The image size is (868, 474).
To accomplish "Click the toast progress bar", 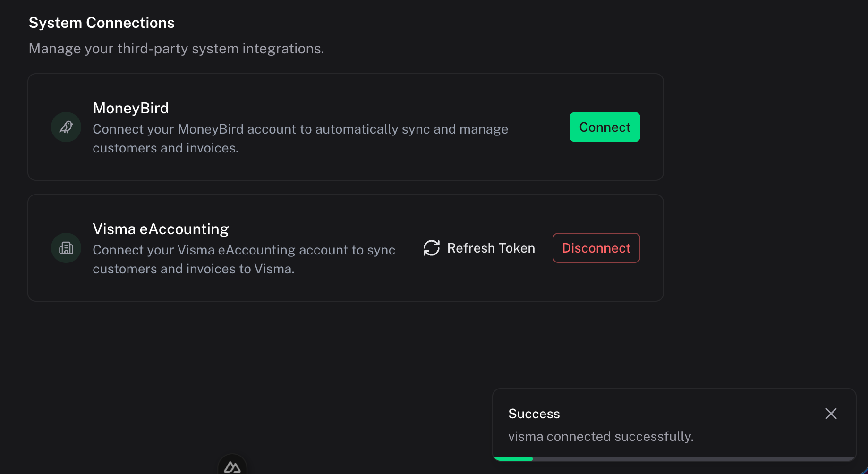I will click(x=674, y=458).
